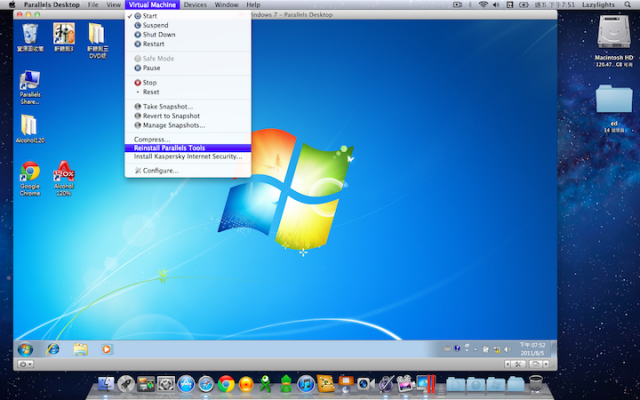Viewport: 640px width, 400px height.
Task: Open the Keynote podium Dock icon
Action: point(346,384)
